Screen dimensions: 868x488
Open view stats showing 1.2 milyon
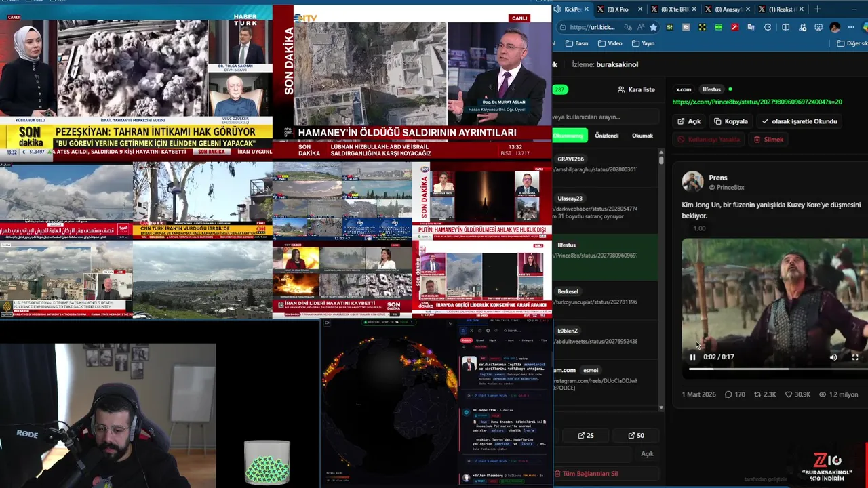838,394
